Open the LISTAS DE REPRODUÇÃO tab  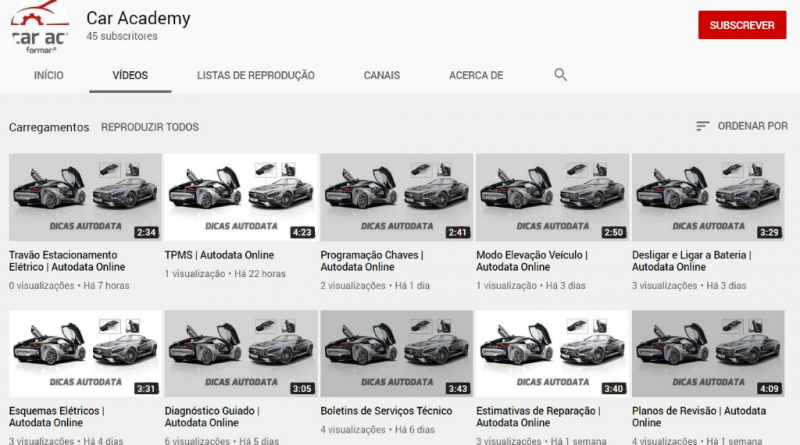[x=256, y=76]
